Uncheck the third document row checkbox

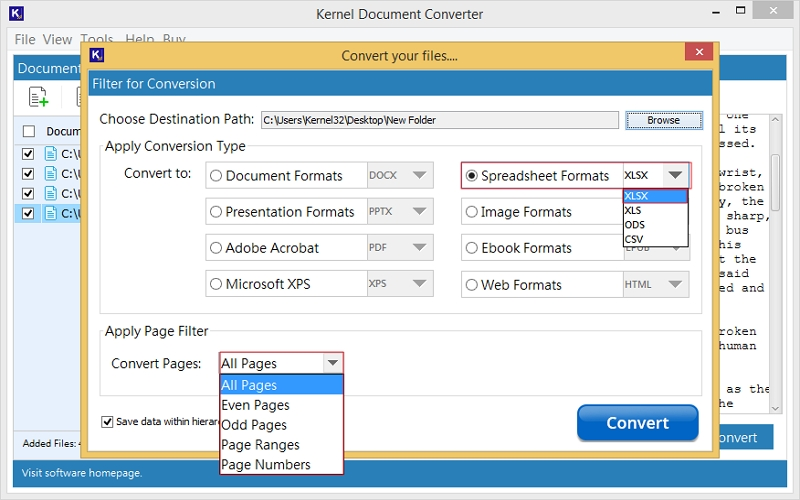tap(28, 193)
